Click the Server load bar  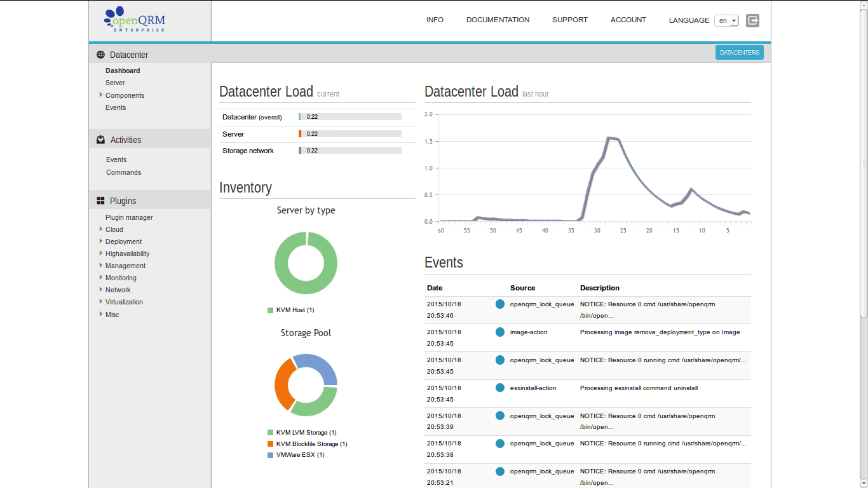[350, 133]
